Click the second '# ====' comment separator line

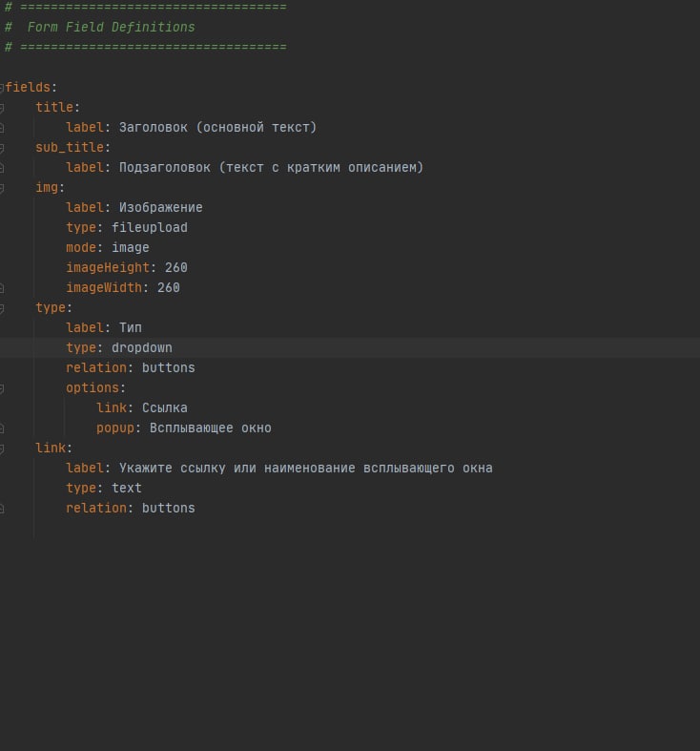pos(146,47)
